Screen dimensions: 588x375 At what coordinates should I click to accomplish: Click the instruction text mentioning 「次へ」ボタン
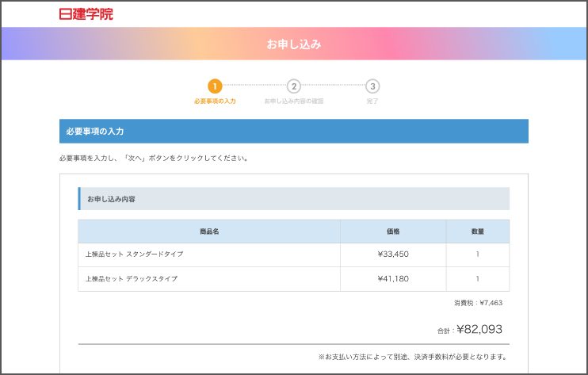(x=154, y=159)
